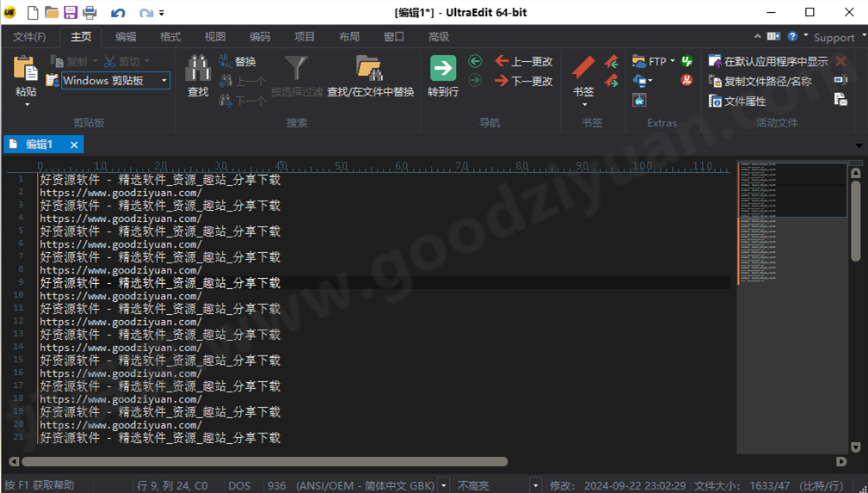Switch to the 项目 ribbon tab

click(x=305, y=36)
